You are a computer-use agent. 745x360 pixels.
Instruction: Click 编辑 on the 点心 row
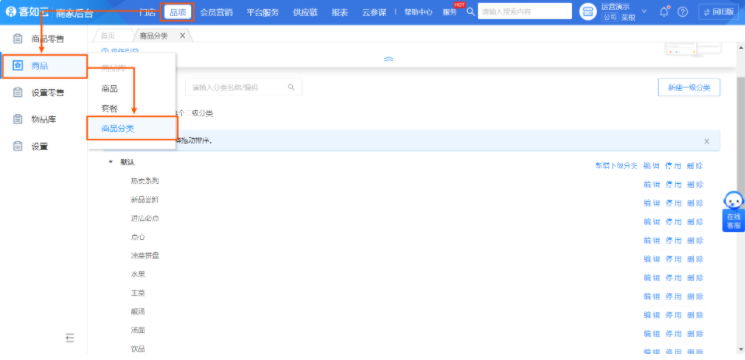click(651, 240)
